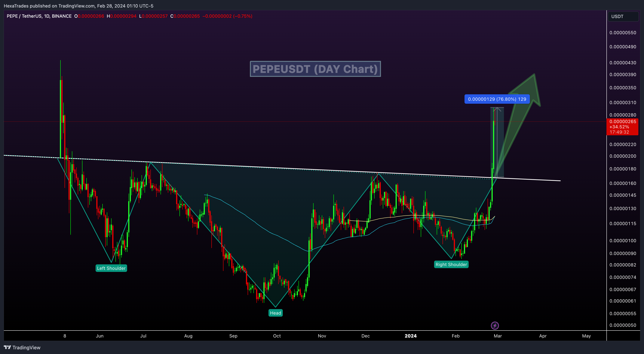Click the red current price tag 0.00000265
644x354 pixels.
click(x=622, y=127)
